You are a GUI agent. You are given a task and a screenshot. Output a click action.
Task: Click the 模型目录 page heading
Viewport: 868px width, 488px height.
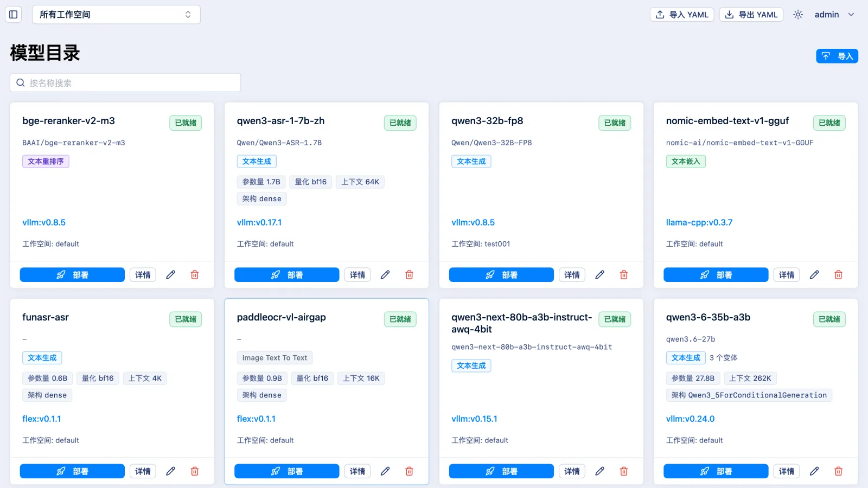45,53
